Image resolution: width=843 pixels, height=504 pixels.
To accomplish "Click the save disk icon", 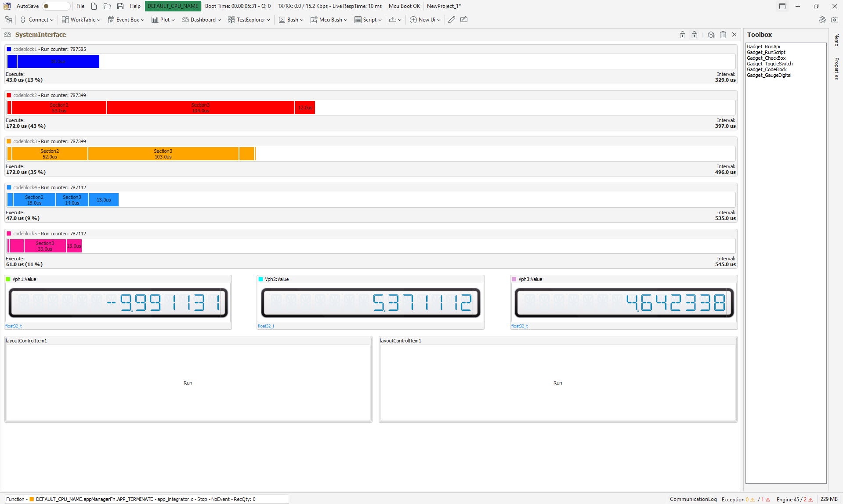I will [120, 6].
